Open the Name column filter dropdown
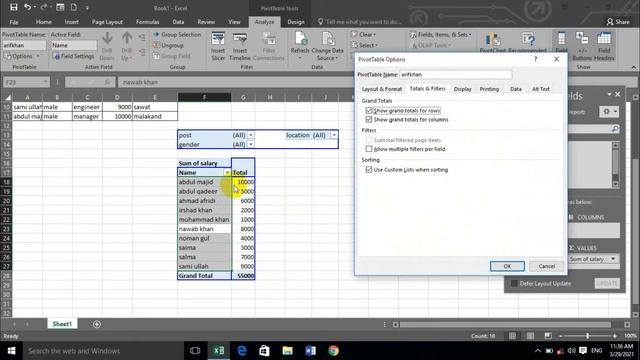The width and height of the screenshot is (640, 360). point(227,173)
